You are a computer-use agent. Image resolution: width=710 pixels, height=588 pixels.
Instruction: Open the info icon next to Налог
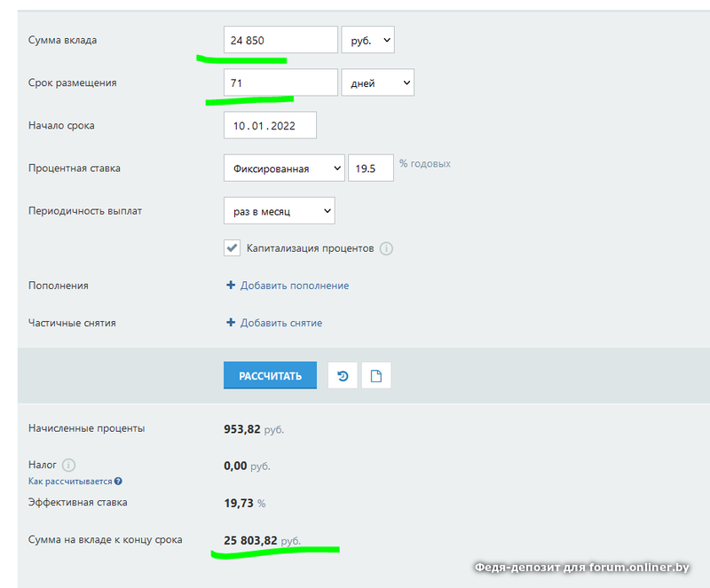click(68, 465)
